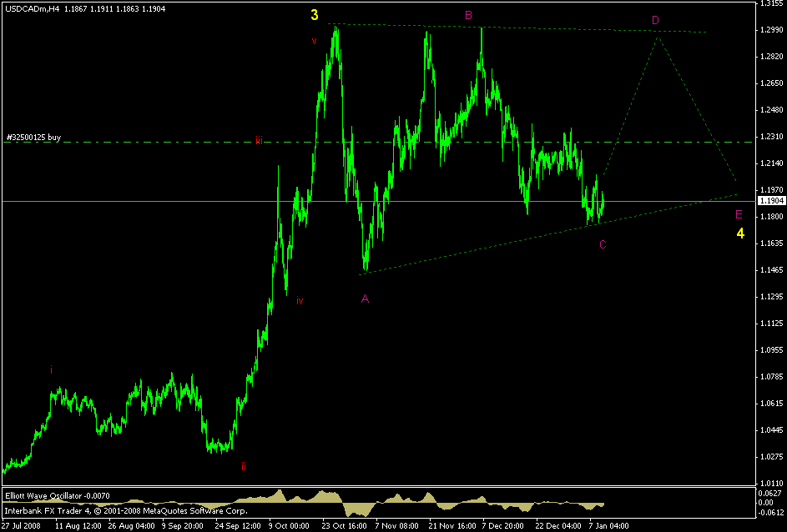Click the yellow wave label 4
Viewport: 787px width, 532px height.
[x=739, y=233]
